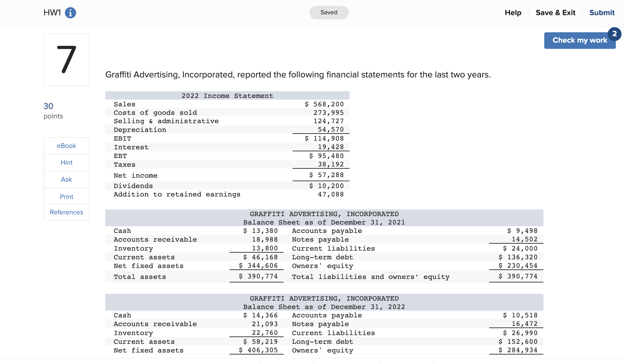This screenshot has height=364, width=624.
Task: Print the current question
Action: [x=66, y=196]
